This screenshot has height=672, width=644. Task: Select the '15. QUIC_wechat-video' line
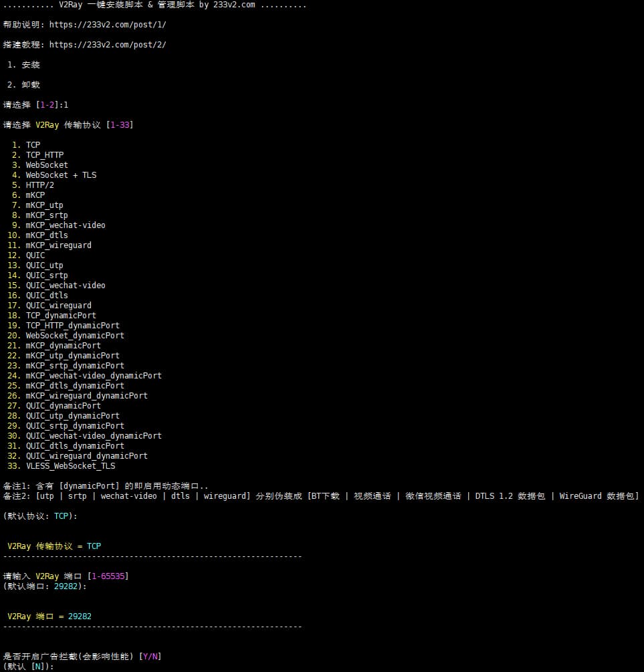point(57,286)
